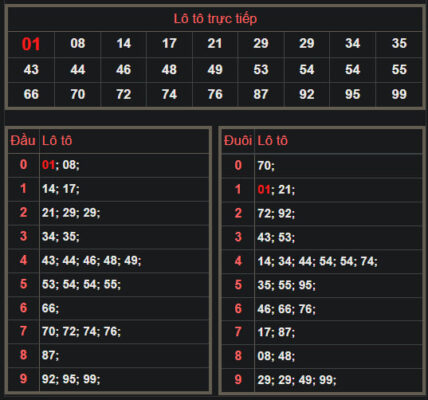
Task: Click the Đầu column header
Action: tap(23, 141)
